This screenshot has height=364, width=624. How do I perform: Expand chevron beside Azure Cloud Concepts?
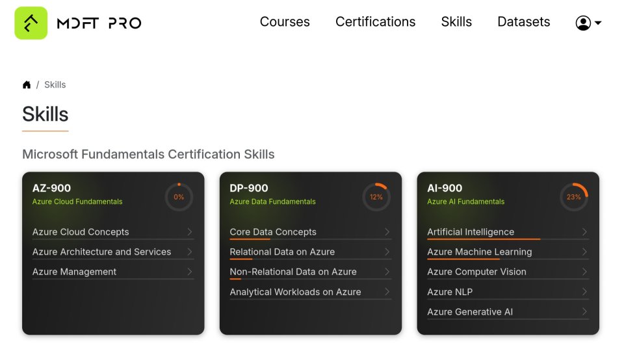(189, 232)
